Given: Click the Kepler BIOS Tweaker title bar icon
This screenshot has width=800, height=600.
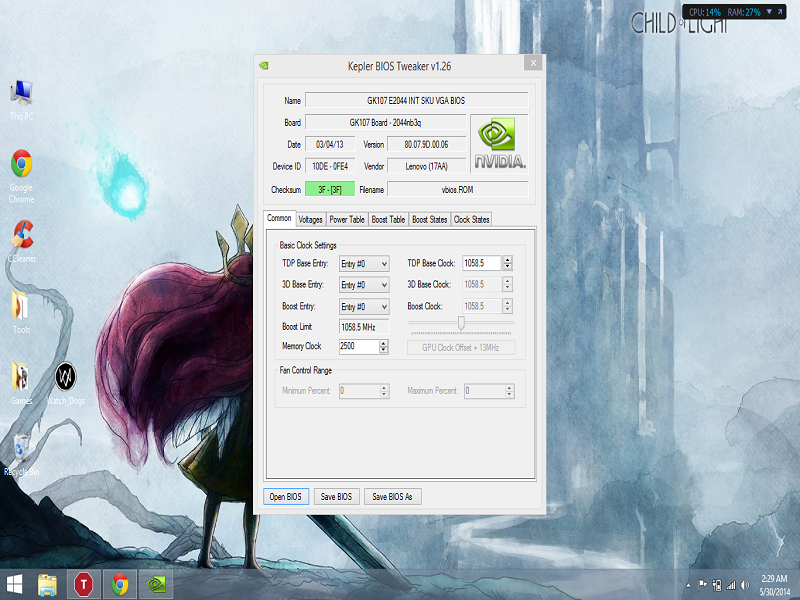Looking at the screenshot, I should [x=264, y=66].
